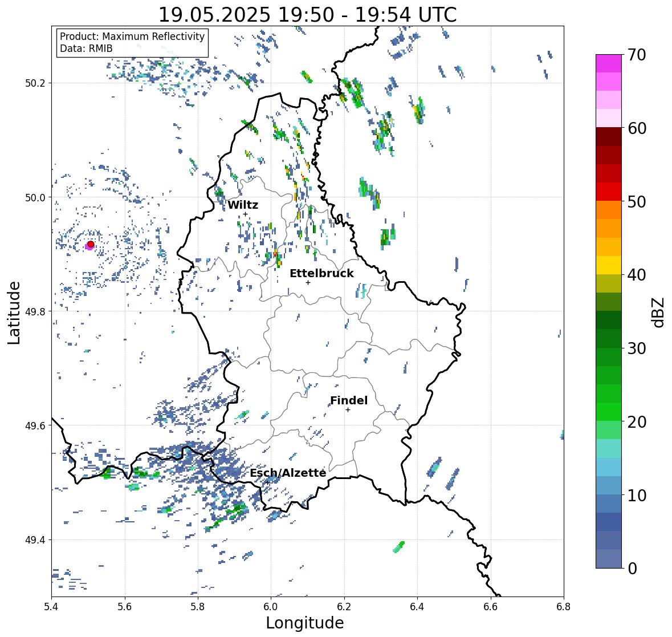The height and width of the screenshot is (637, 672).
Task: Click the colorbar tick label 50
Action: pos(637,201)
